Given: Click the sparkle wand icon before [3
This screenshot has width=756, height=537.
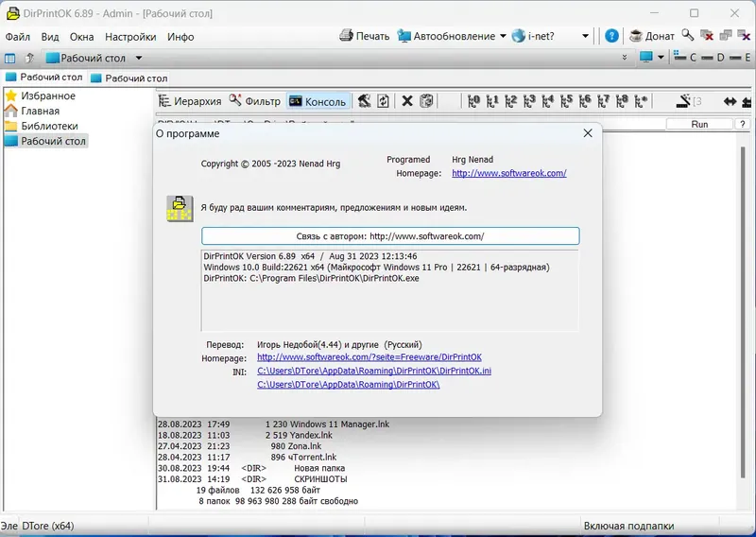Looking at the screenshot, I should [x=683, y=100].
